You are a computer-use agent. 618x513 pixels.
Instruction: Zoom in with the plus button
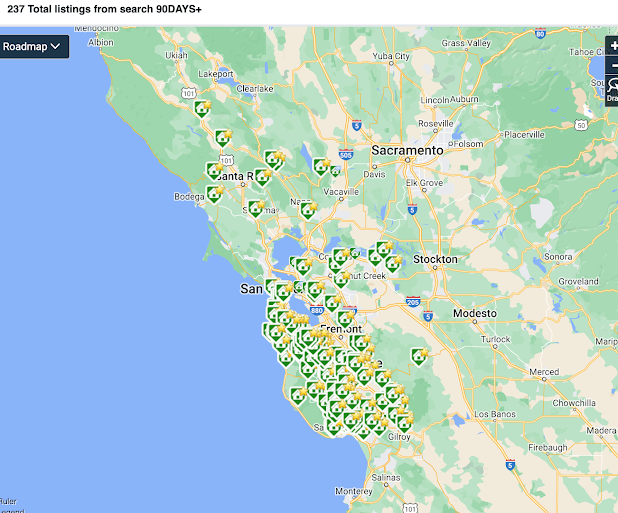coord(613,46)
